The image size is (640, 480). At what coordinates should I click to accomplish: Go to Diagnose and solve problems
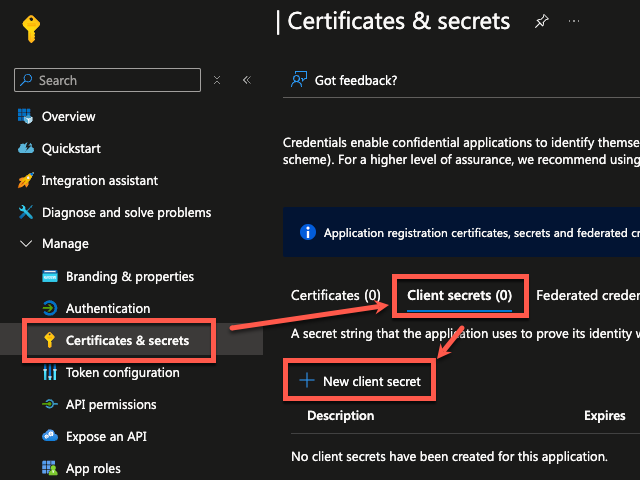tap(126, 212)
